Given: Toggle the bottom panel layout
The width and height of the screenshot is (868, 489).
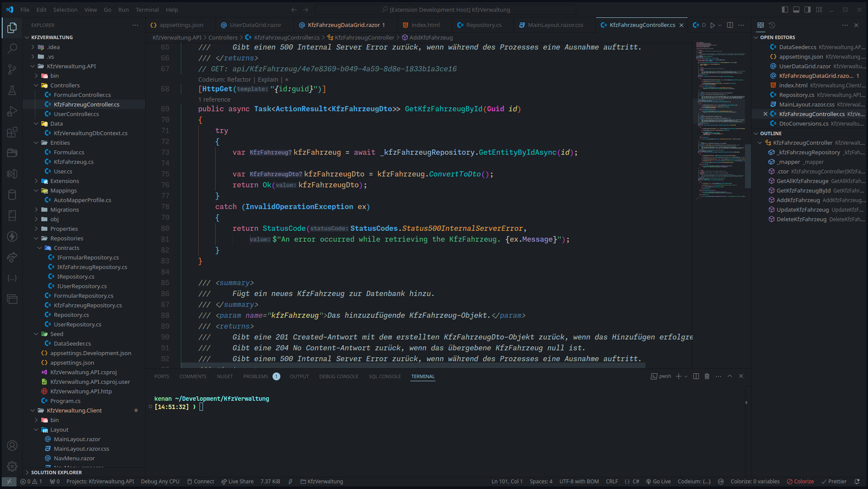Looking at the screenshot, I should pyautogui.click(x=796, y=10).
